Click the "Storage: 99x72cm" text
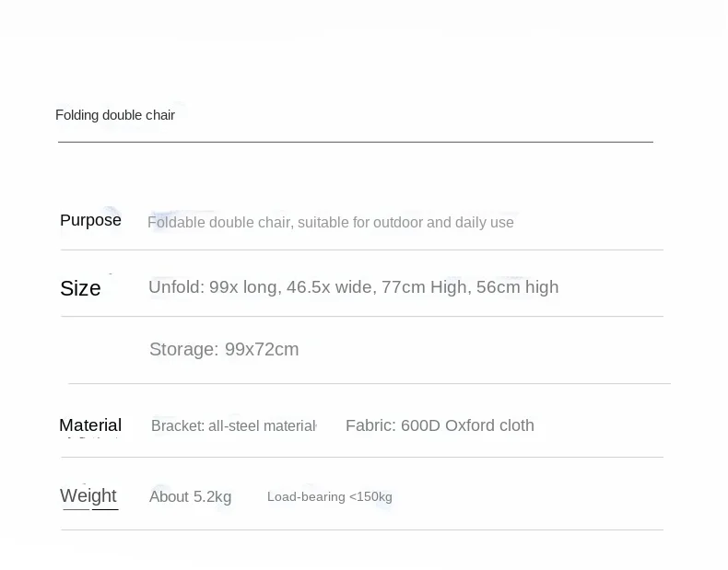 tap(224, 349)
